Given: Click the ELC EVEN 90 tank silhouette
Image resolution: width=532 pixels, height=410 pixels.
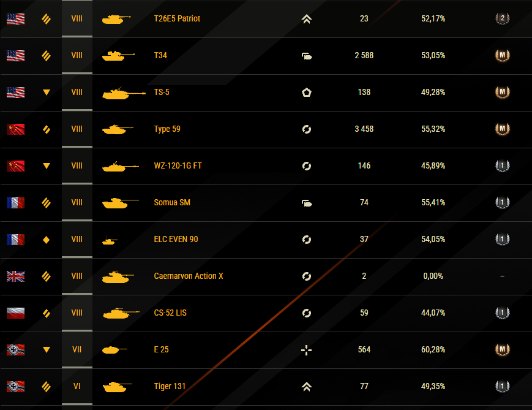Looking at the screenshot, I should point(110,240).
